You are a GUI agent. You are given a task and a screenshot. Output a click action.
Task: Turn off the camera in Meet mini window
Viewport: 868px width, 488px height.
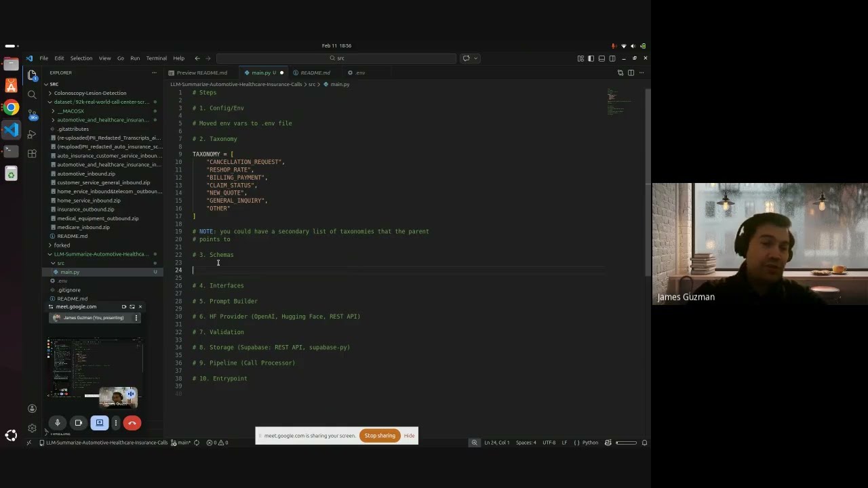[79, 423]
